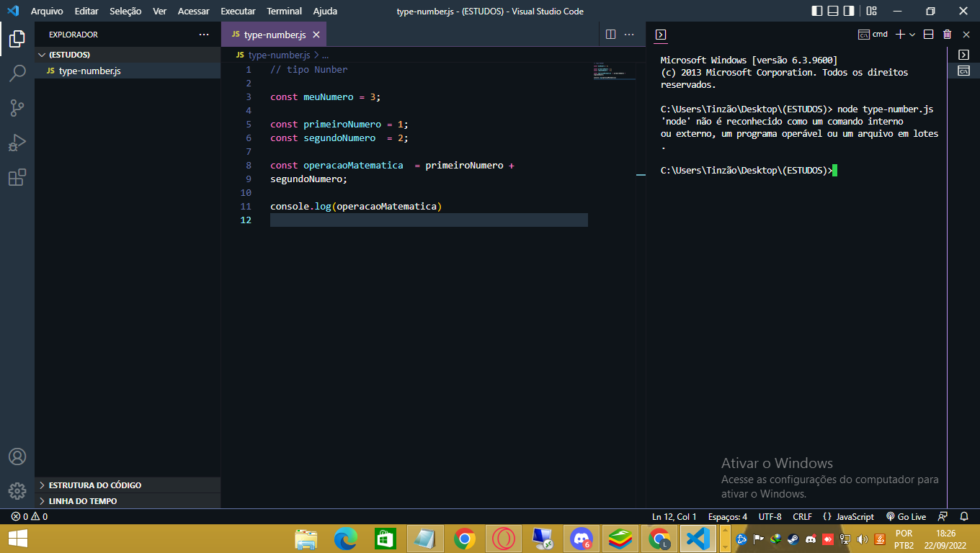Open the Run and Debug view
Image resolution: width=980 pixels, height=553 pixels.
point(17,143)
